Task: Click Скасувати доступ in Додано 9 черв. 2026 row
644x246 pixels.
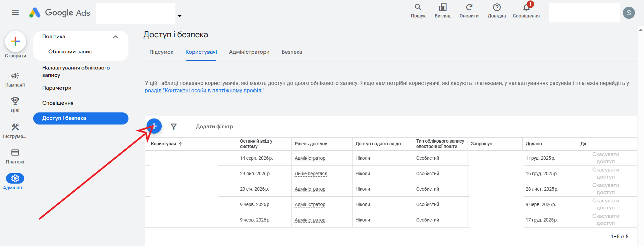Action: [x=606, y=204]
